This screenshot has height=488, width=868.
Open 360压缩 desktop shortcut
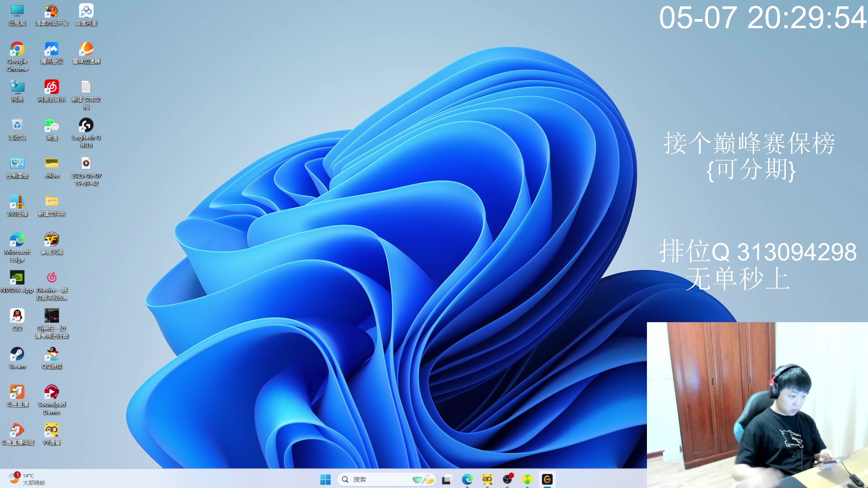click(17, 206)
